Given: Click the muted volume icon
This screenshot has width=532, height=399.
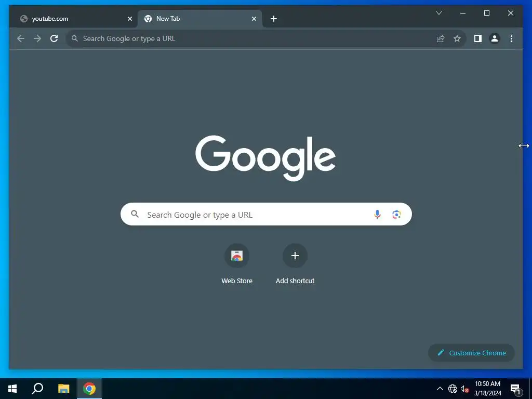Looking at the screenshot, I should 464,389.
